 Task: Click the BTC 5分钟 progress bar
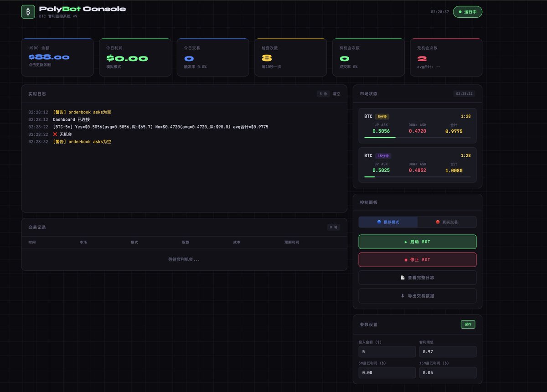(x=418, y=137)
